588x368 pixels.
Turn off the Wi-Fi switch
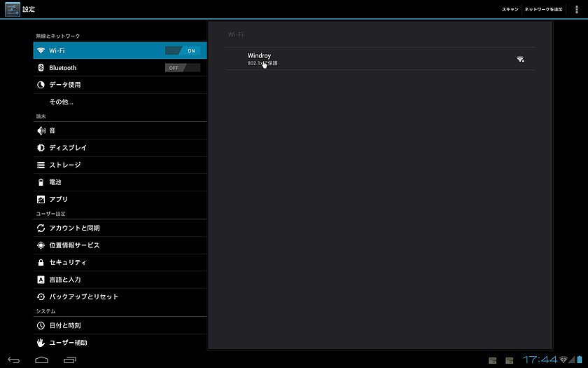183,50
